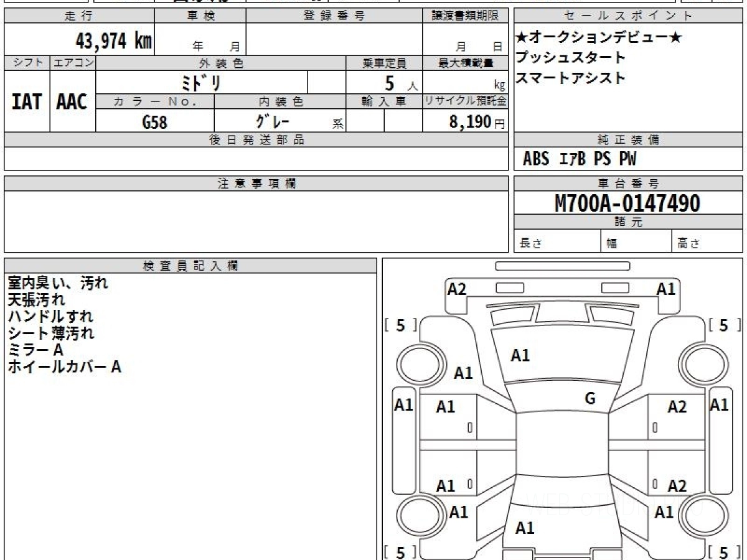
Task: Select the AAC air conditioner value
Action: tap(72, 101)
